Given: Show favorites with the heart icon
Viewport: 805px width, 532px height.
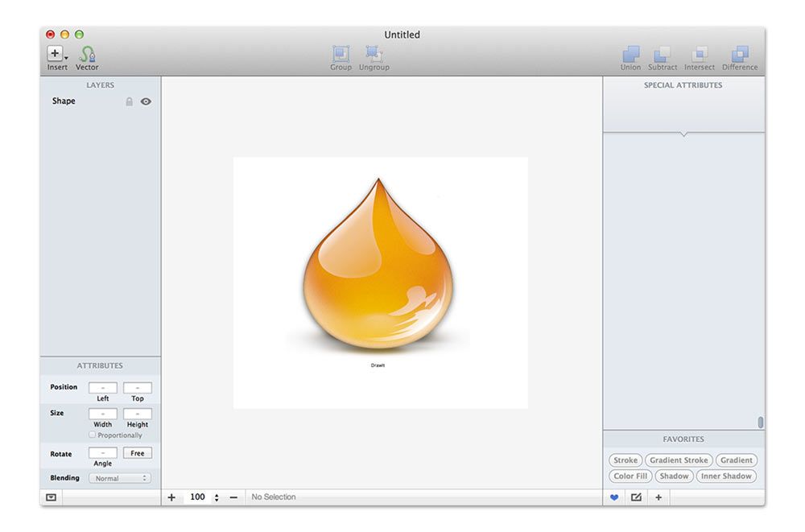Looking at the screenshot, I should (x=614, y=497).
